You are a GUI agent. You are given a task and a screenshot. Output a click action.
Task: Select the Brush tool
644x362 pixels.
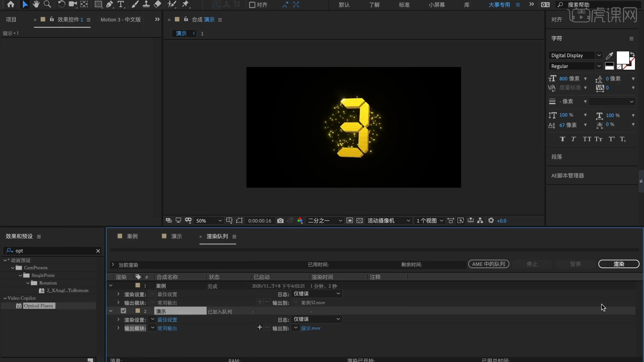pyautogui.click(x=135, y=4)
